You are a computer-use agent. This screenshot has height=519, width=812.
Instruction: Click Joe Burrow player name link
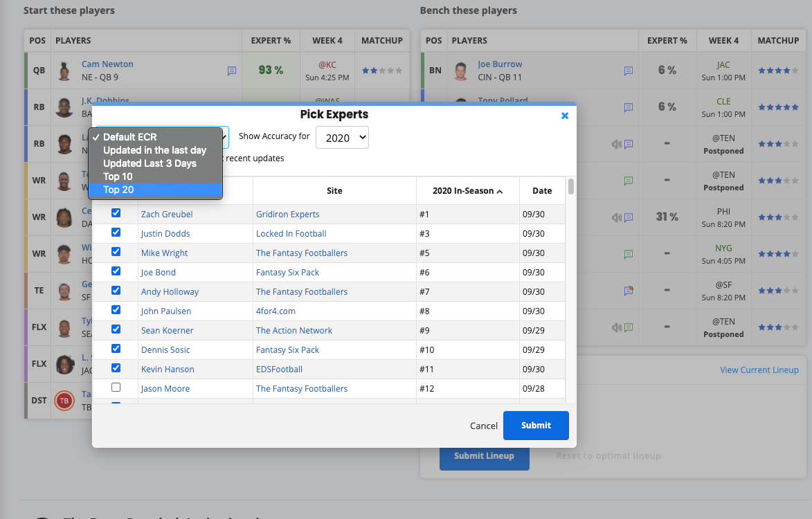tap(500, 64)
